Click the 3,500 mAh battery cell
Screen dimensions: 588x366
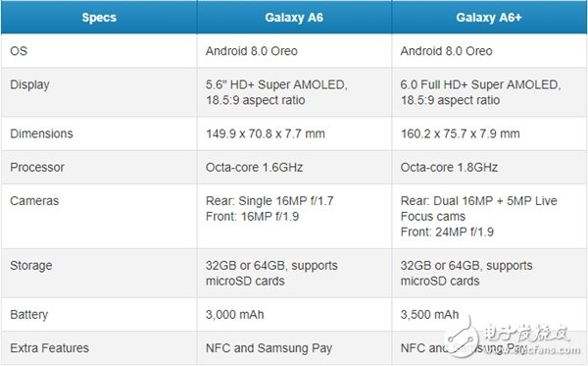tap(489, 315)
